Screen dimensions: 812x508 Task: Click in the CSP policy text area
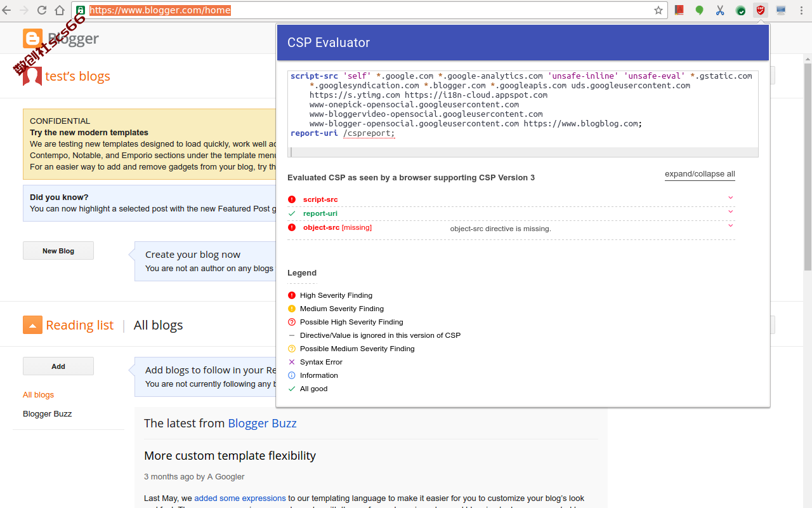pos(523,114)
